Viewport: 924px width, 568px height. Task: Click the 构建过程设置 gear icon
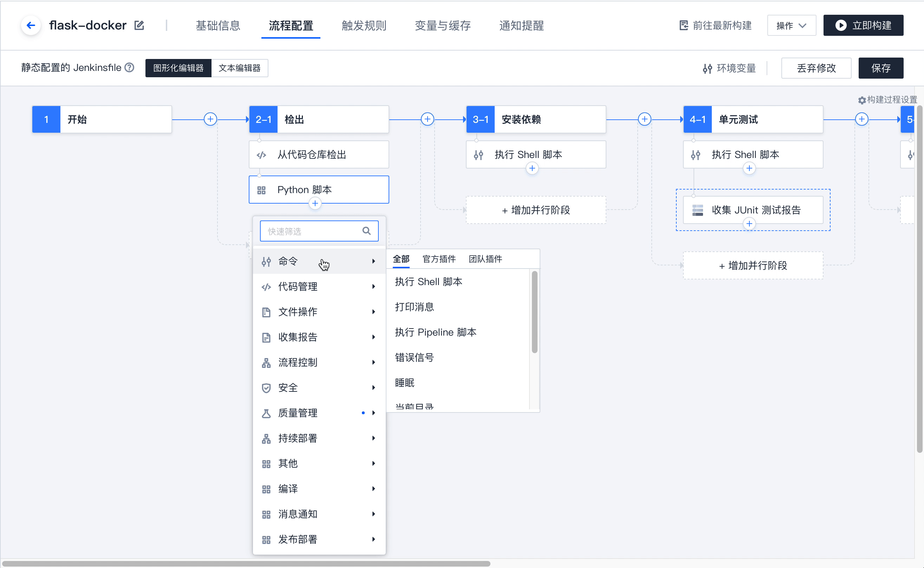click(862, 100)
